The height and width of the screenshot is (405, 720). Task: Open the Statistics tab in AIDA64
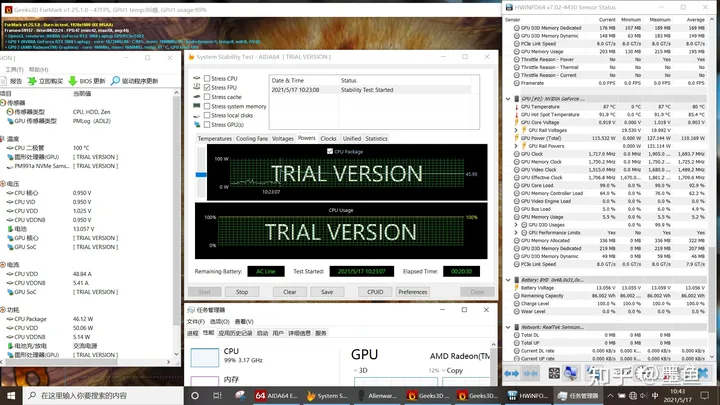[376, 139]
